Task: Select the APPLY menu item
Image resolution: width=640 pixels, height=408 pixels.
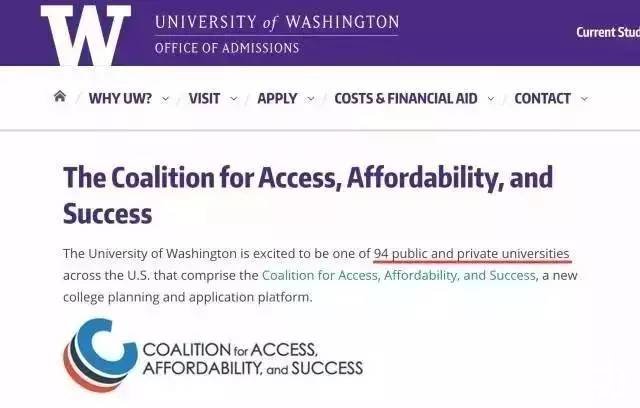Action: pos(277,98)
